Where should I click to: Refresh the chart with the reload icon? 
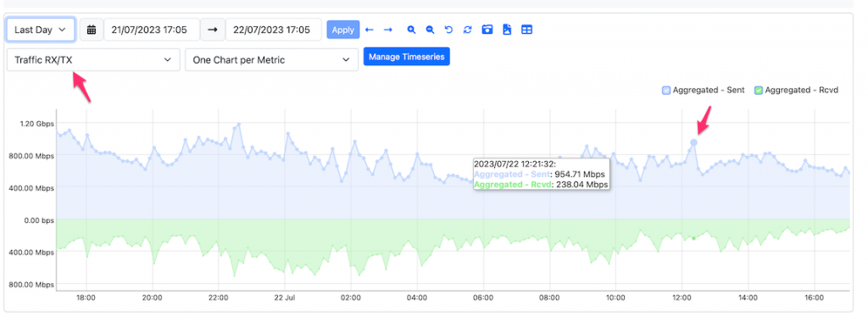pos(468,30)
